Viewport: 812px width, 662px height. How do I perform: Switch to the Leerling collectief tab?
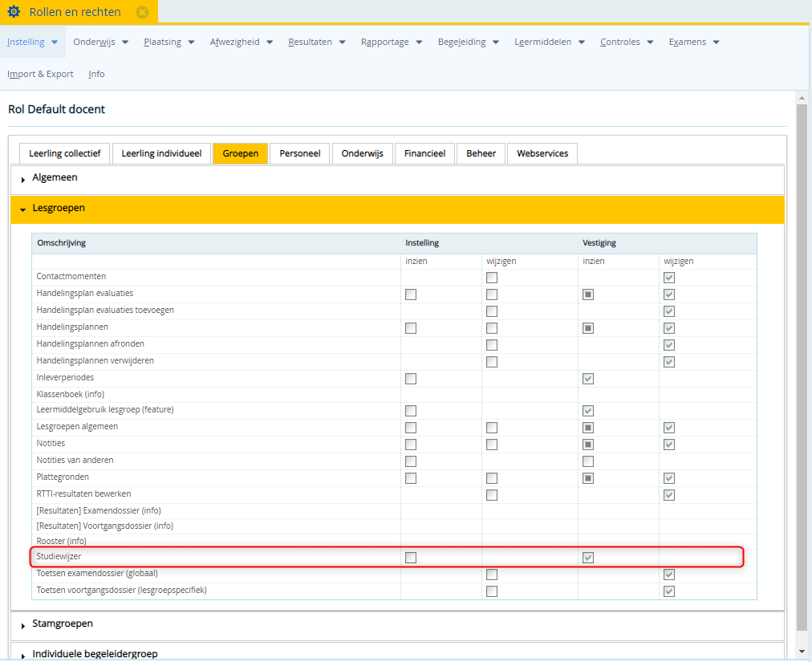[65, 153]
